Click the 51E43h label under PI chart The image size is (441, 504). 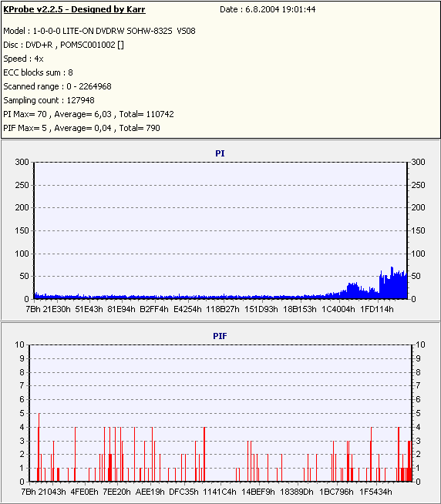(x=89, y=309)
